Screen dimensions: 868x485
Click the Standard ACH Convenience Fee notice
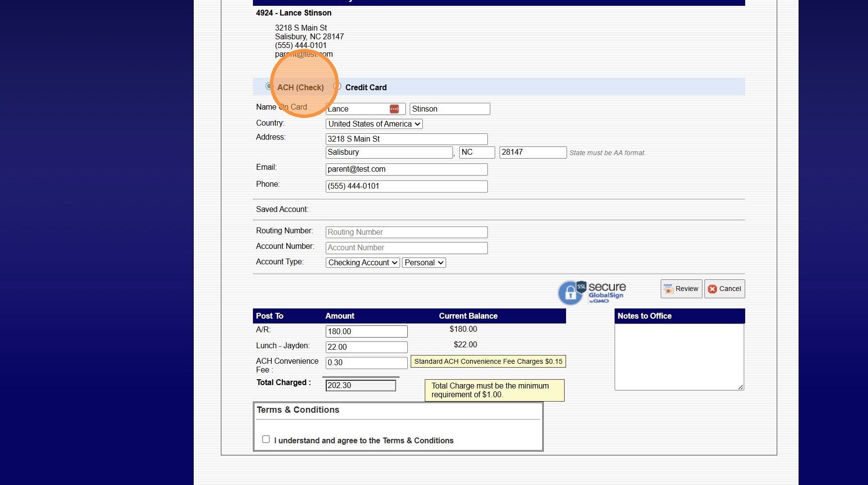488,361
